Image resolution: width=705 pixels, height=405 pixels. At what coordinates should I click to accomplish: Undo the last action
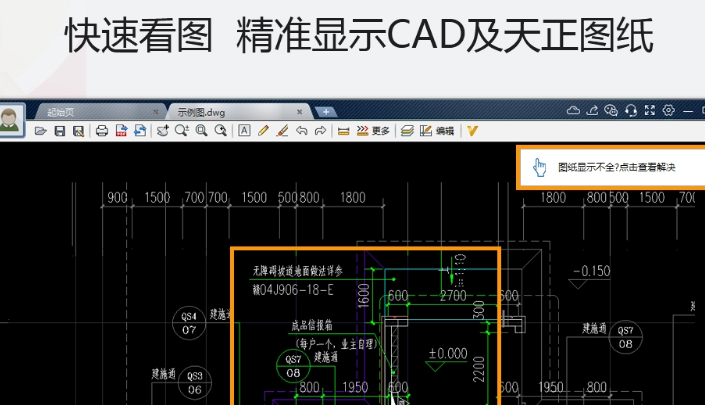(301, 131)
